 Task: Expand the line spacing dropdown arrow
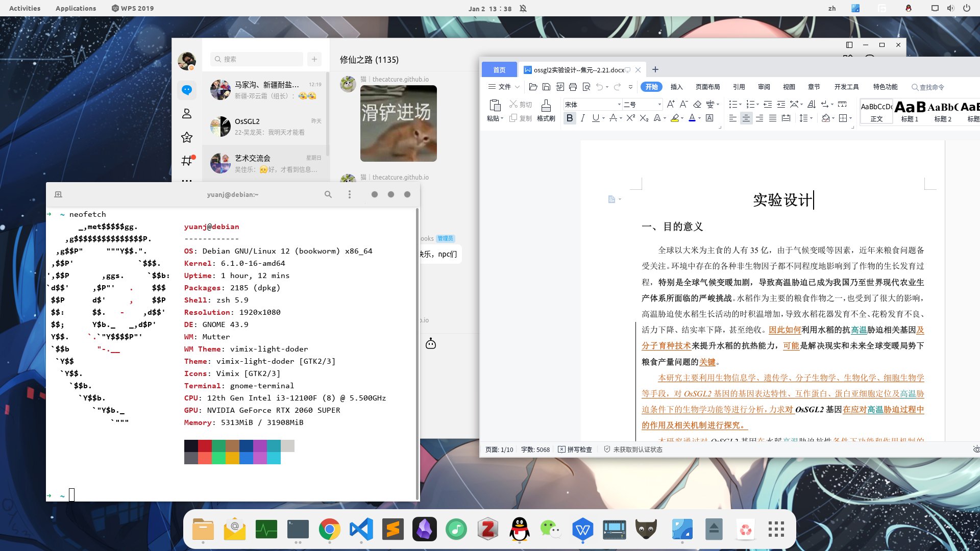coord(811,118)
